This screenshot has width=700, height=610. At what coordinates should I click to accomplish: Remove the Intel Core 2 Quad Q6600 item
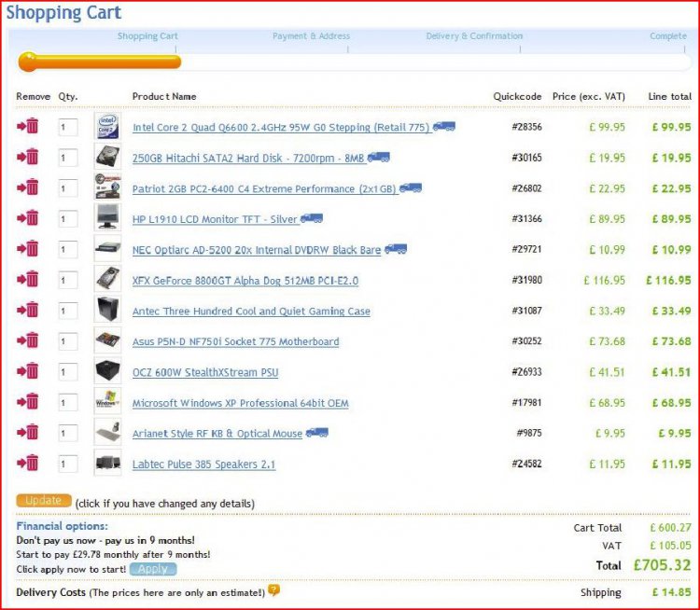[28, 126]
